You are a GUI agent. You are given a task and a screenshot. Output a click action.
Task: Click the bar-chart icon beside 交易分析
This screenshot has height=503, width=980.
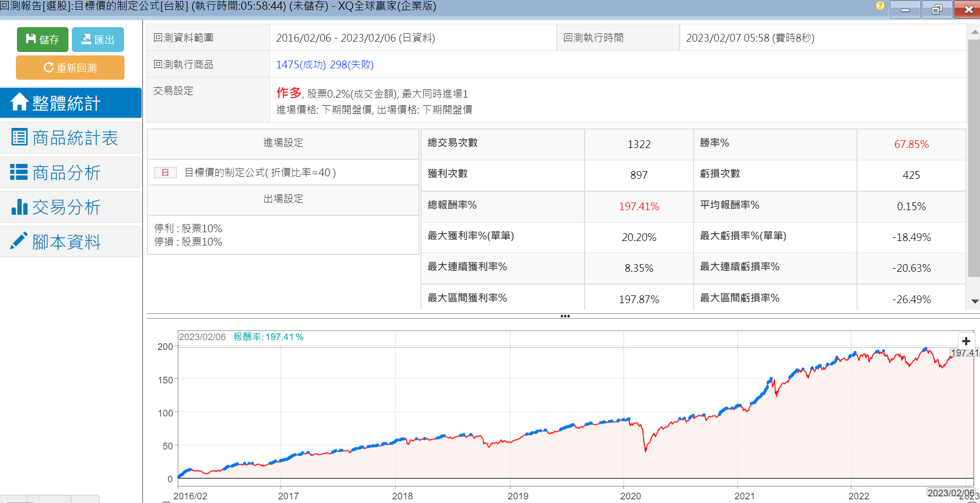19,207
